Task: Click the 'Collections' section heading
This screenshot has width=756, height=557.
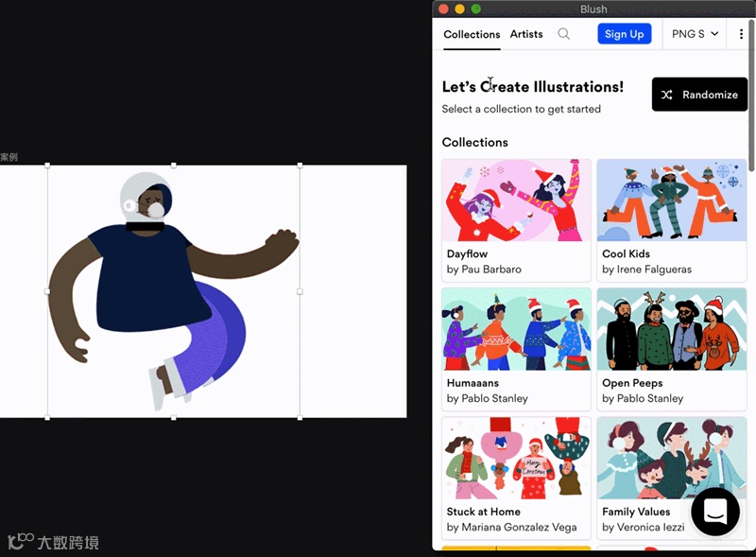Action: click(475, 143)
